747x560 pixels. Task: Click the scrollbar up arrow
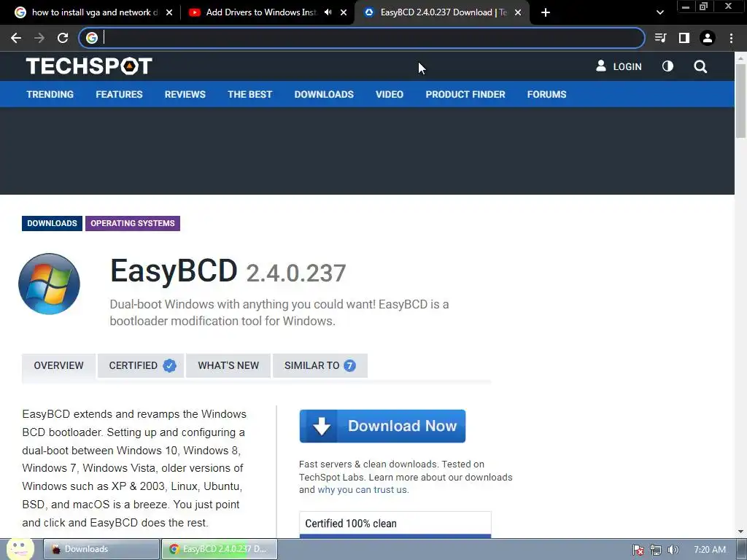pyautogui.click(x=741, y=58)
